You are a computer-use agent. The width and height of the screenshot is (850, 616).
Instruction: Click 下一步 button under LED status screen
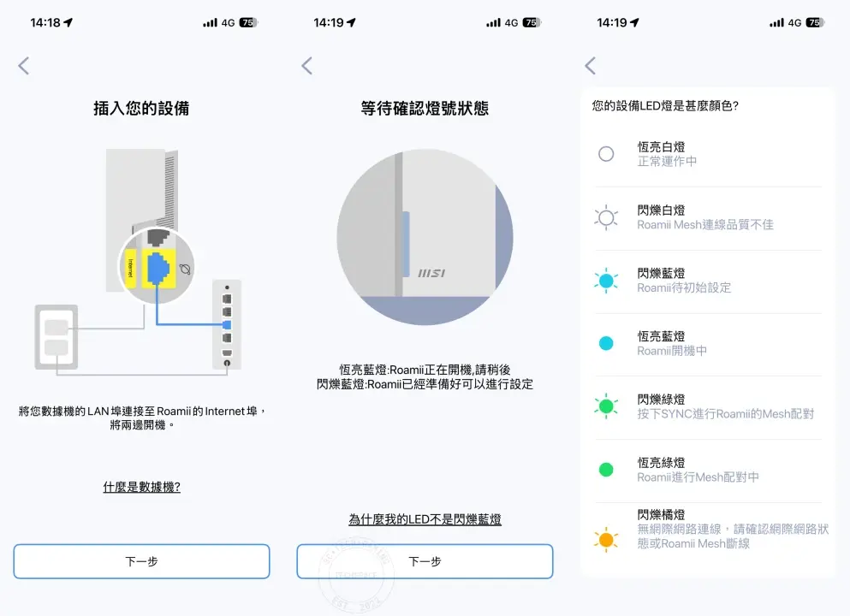425,561
